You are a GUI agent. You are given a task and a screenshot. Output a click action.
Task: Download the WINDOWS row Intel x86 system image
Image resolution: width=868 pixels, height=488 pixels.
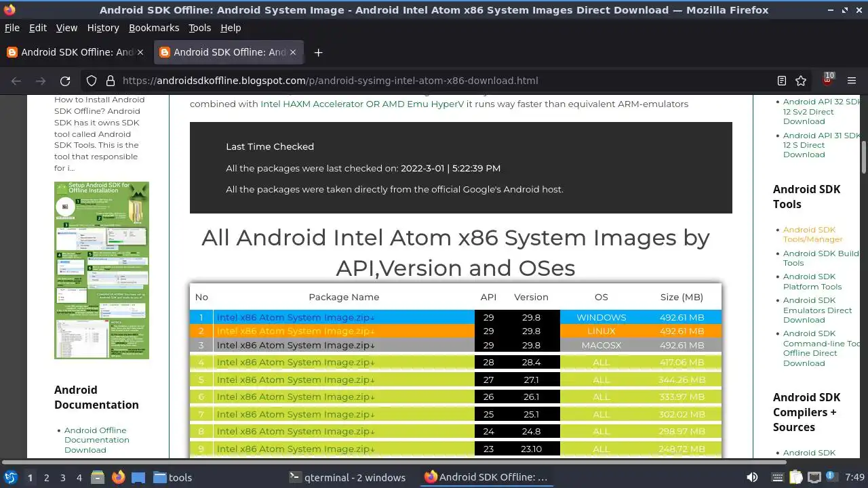(296, 317)
